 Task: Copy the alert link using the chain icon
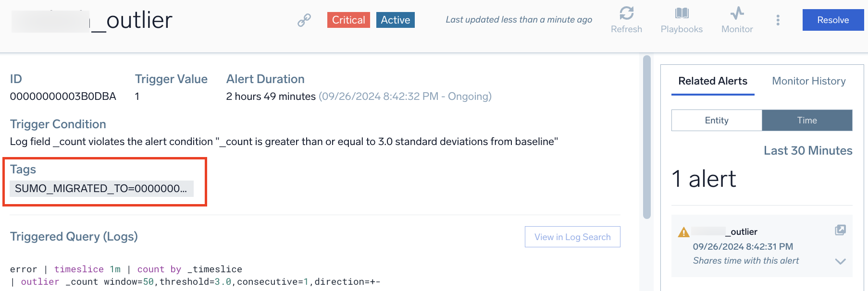point(303,21)
